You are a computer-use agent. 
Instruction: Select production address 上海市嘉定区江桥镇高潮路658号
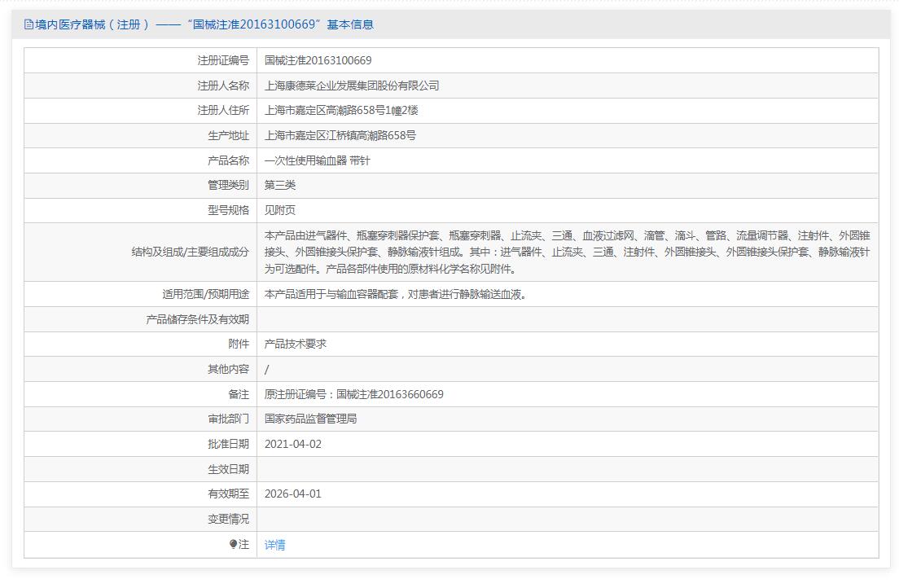340,135
